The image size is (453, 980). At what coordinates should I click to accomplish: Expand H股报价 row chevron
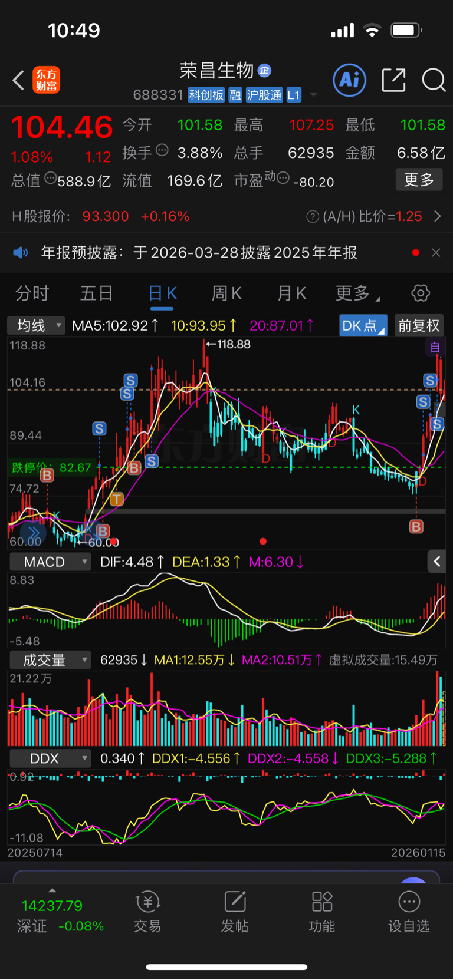coord(437,216)
